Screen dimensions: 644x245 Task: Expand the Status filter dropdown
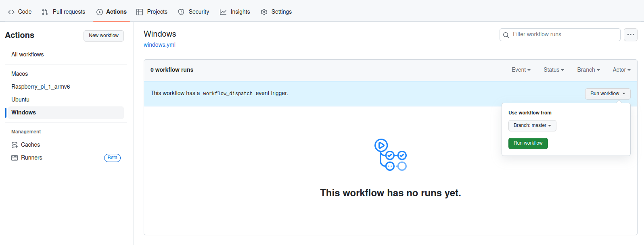(x=554, y=70)
